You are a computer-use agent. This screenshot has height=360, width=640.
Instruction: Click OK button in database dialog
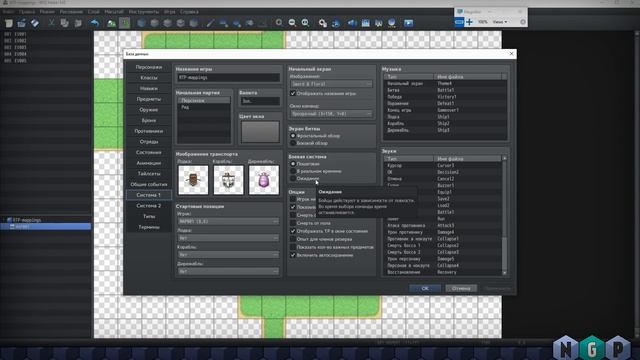click(x=425, y=288)
